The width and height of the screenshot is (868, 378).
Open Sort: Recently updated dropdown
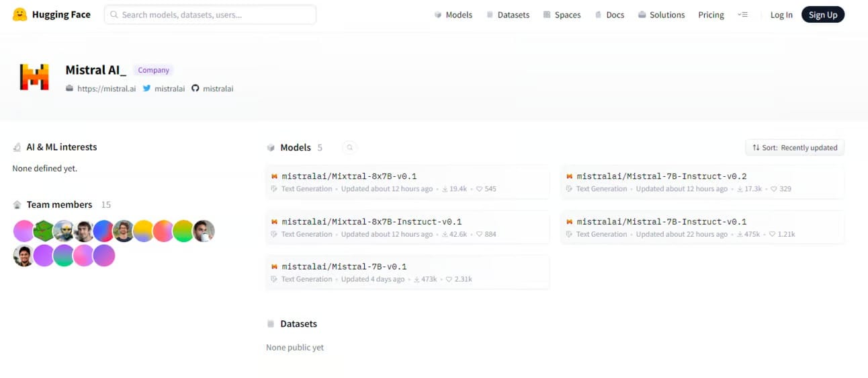(795, 147)
